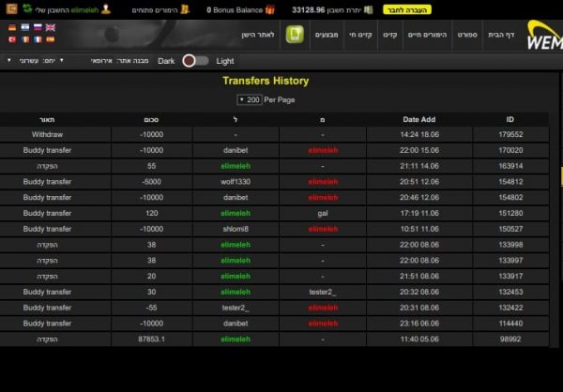The height and width of the screenshot is (392, 563).
Task: Click the green refresh arrows icon
Action: (26, 9)
